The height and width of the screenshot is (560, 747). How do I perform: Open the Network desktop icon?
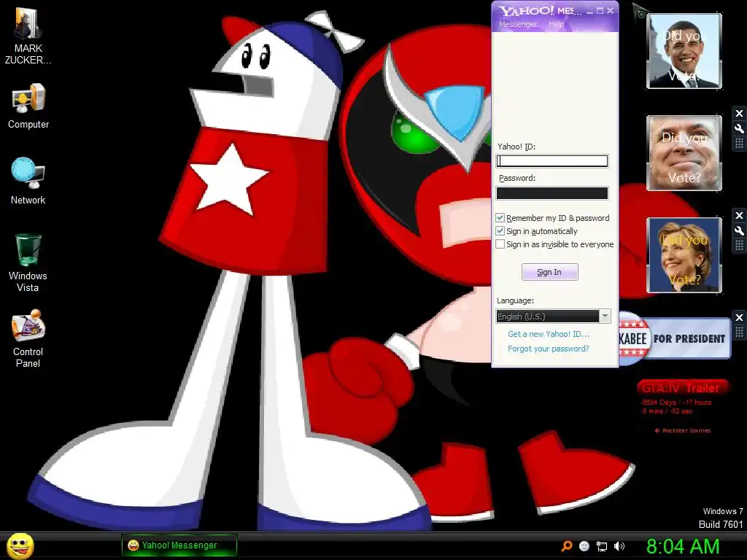[28, 182]
